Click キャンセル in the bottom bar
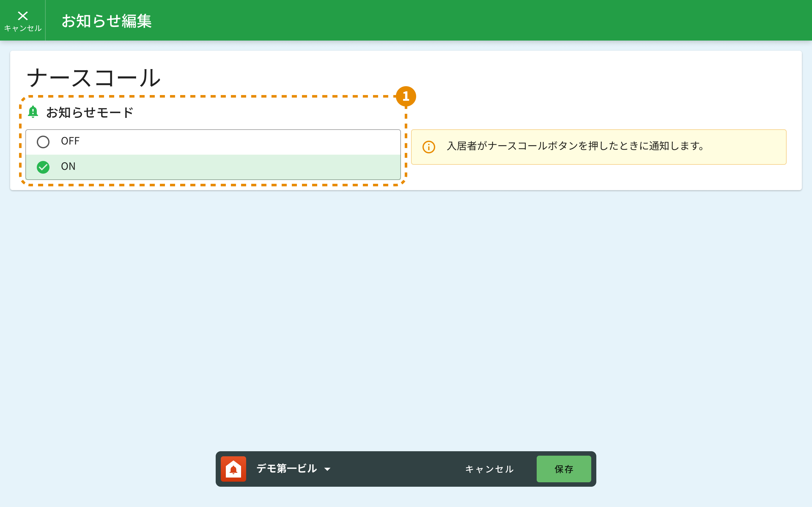 (489, 469)
